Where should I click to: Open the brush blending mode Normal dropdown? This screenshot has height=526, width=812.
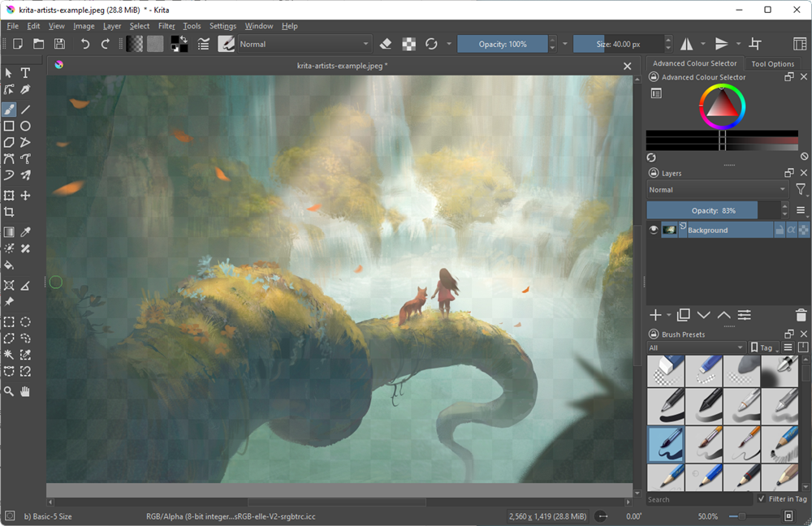[x=304, y=44]
